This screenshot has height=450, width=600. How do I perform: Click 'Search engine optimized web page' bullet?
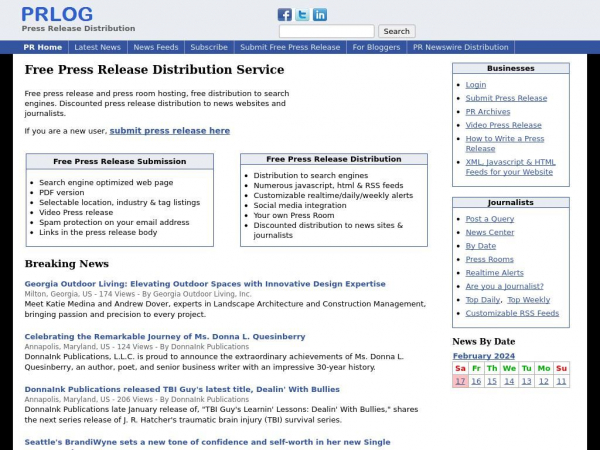[x=106, y=183]
